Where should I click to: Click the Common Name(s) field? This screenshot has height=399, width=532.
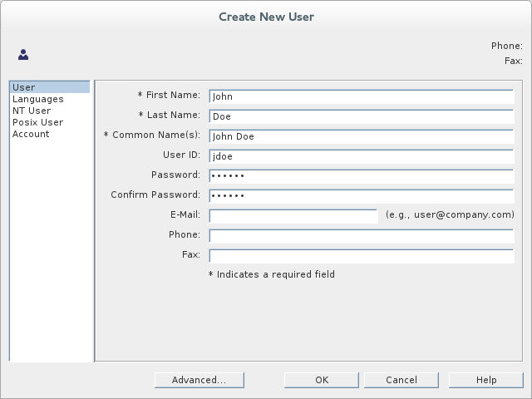pos(361,136)
